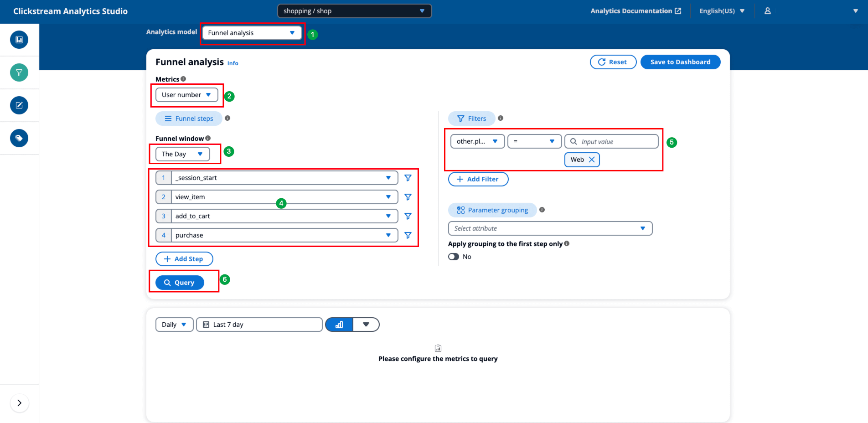Viewport: 868px width, 423px height.
Task: Open the Daily granularity dropdown
Action: tap(174, 325)
